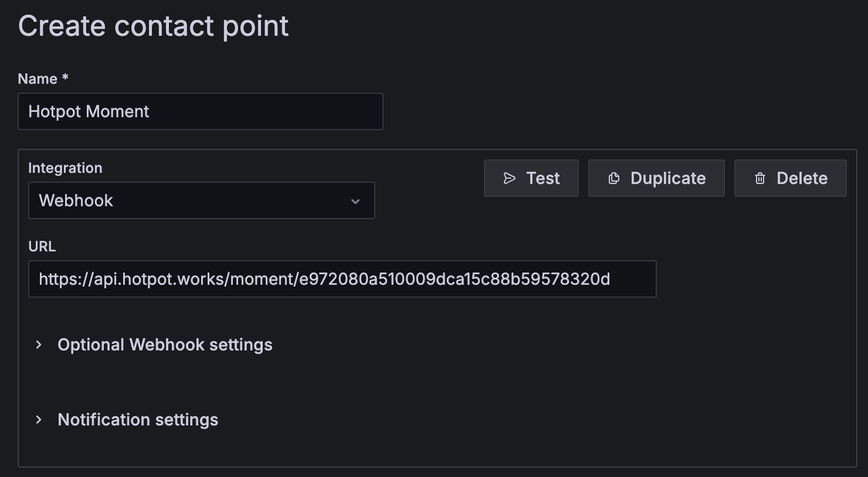Click the paper plane icon on Test
The image size is (868, 477).
tap(509, 178)
